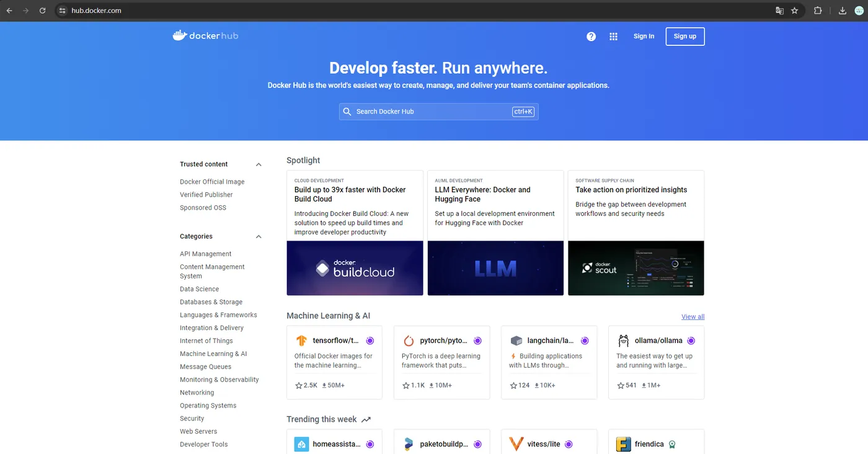The width and height of the screenshot is (868, 454).
Task: Open the browser downloads icon
Action: click(843, 11)
